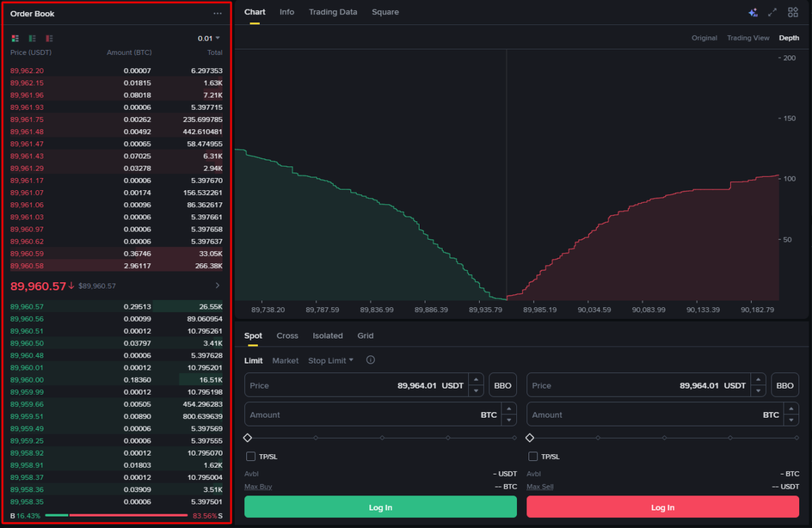Open Binance AI assistant

click(752, 12)
